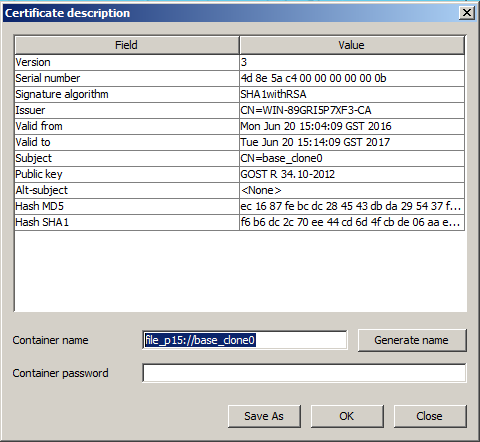
Task: Select the Alt-subject row
Action: click(239, 190)
